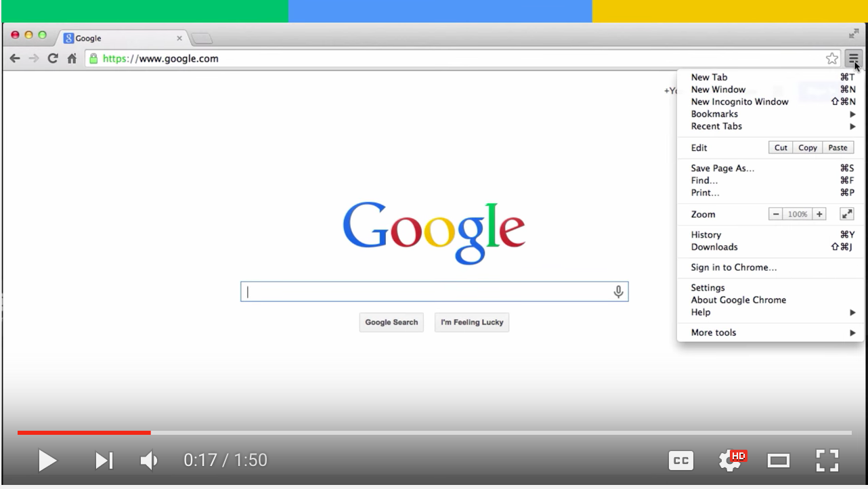
Task: Click the green padlock security icon
Action: point(94,59)
